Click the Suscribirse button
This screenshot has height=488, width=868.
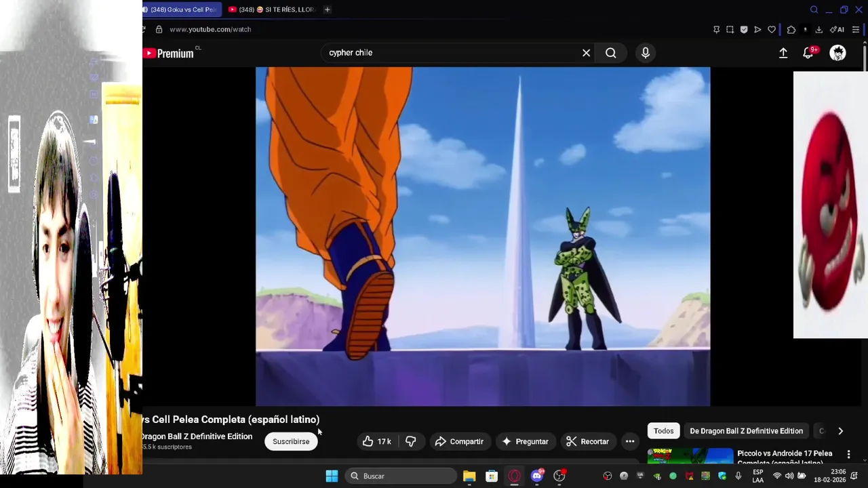coord(291,441)
